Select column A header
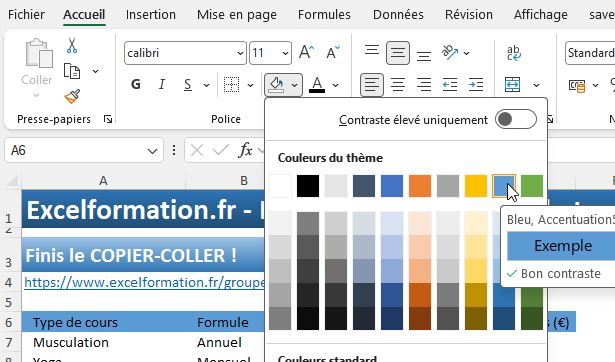Viewport: 615px width, 362px height. 103,181
